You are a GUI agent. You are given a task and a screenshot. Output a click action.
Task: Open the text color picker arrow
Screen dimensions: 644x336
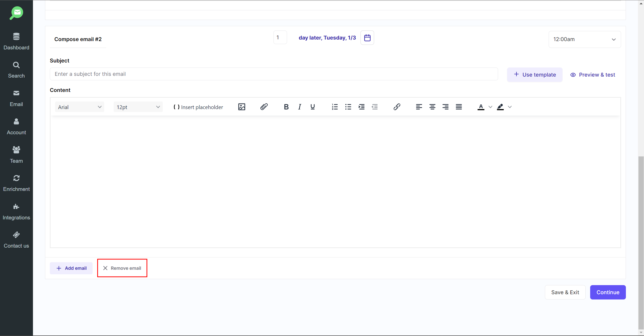coord(490,107)
